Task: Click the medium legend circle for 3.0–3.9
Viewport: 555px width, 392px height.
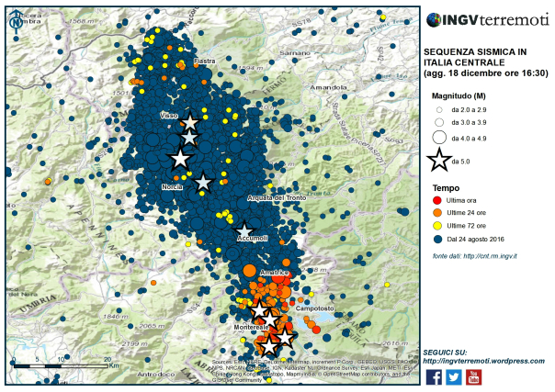Action: coord(439,121)
